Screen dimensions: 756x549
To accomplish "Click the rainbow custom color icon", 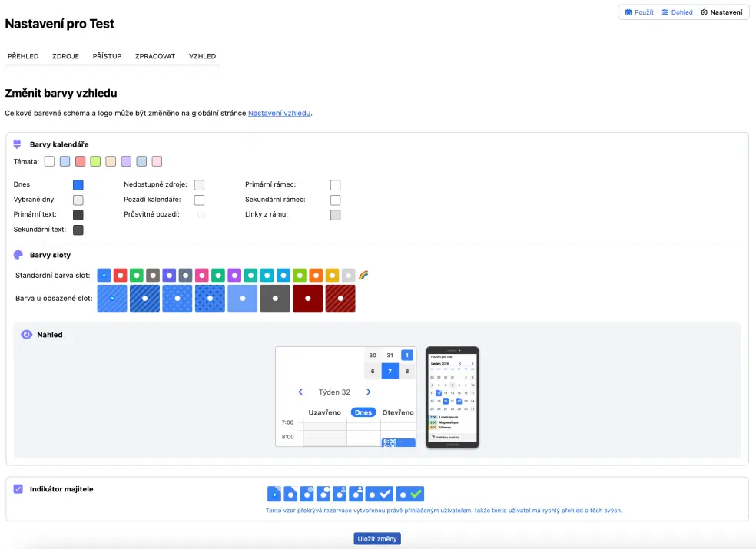I will coord(364,275).
